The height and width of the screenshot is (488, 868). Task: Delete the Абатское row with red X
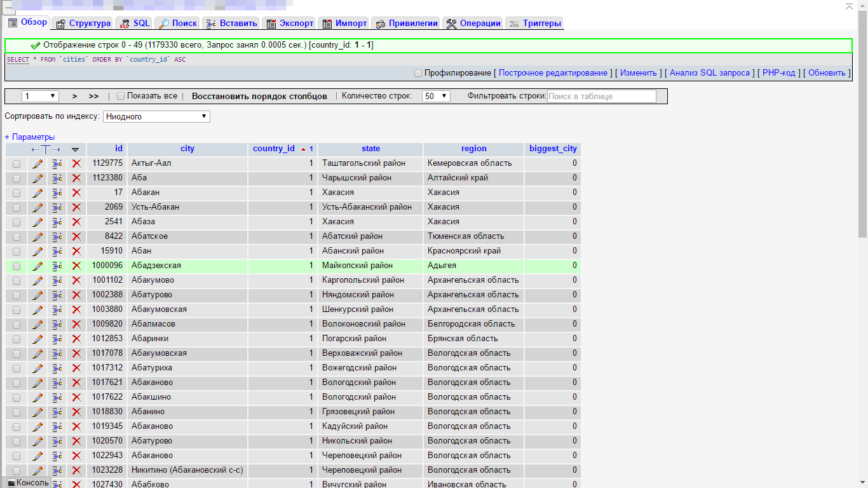click(x=76, y=236)
